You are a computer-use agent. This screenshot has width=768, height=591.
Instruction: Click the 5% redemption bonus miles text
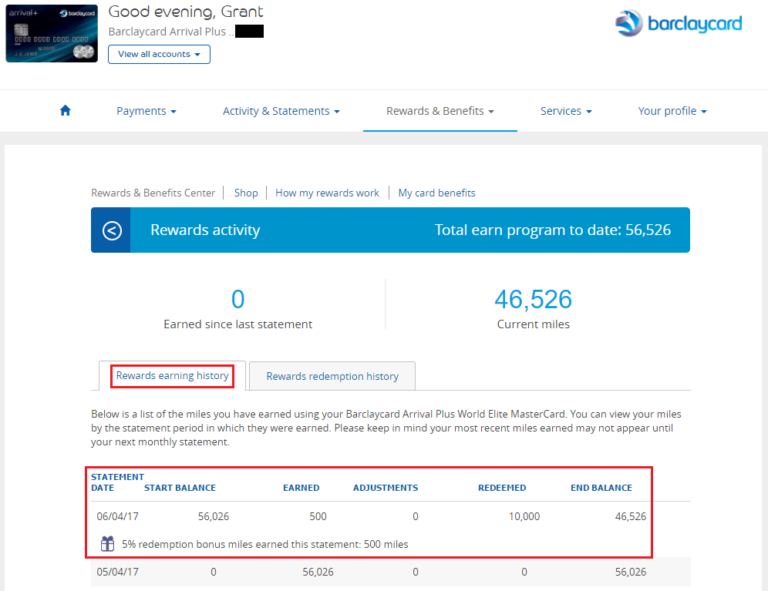(x=264, y=544)
